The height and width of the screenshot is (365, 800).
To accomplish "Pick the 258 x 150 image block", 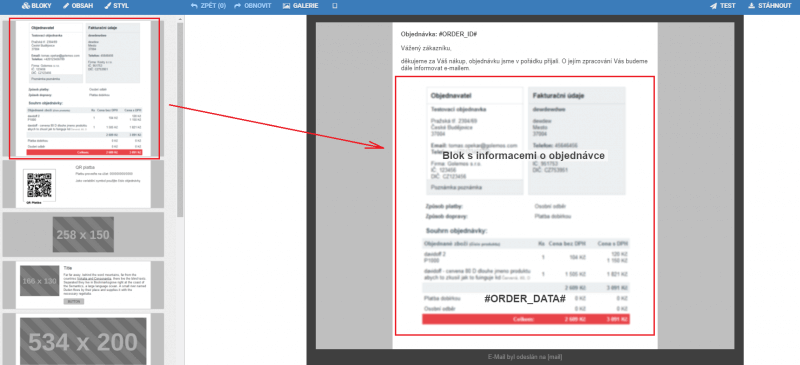I will tap(83, 234).
